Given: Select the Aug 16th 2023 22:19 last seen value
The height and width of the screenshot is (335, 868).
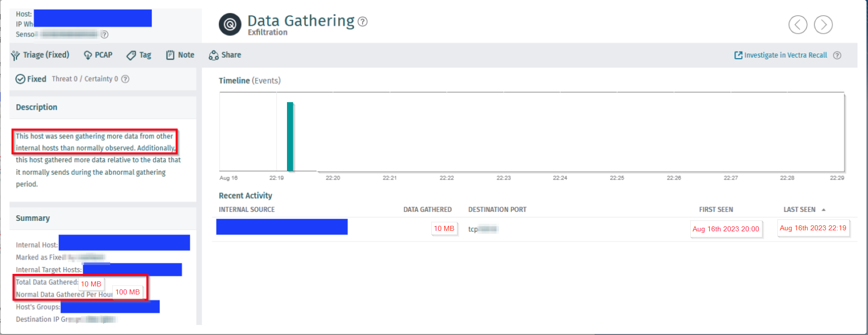Looking at the screenshot, I should click(813, 228).
